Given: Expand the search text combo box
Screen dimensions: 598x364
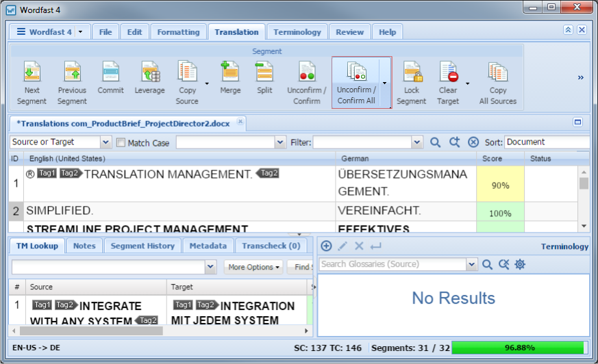Looking at the screenshot, I should pos(280,142).
